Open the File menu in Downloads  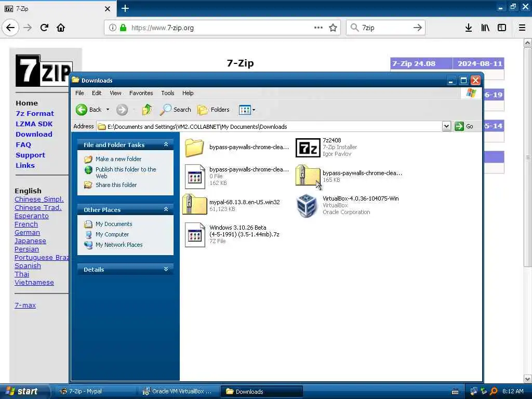pyautogui.click(x=79, y=93)
